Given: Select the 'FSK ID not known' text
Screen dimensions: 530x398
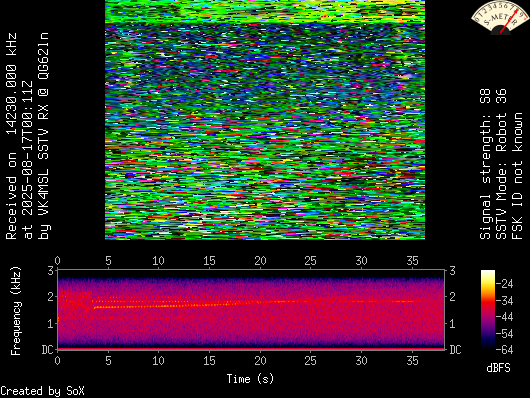Looking at the screenshot, I should pos(517,176).
